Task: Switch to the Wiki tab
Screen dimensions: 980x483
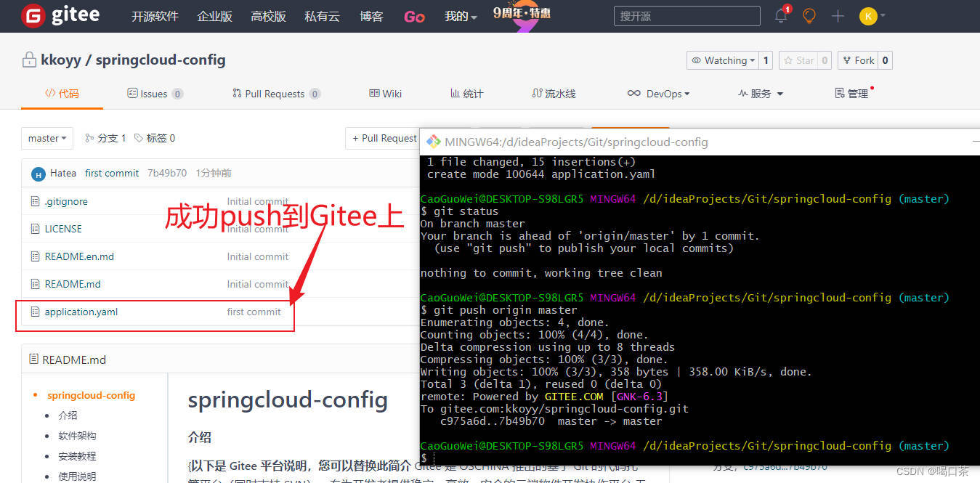Action: [x=385, y=94]
